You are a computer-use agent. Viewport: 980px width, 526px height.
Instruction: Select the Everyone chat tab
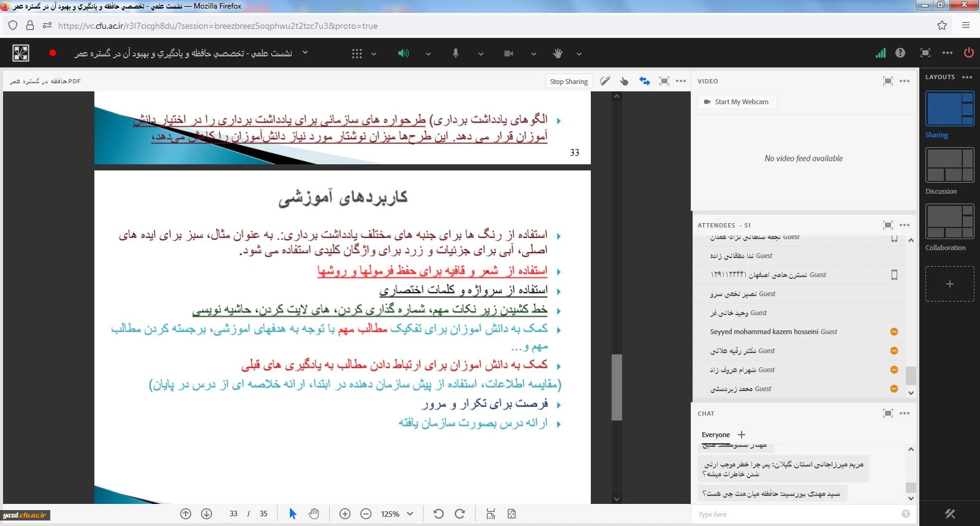click(715, 435)
